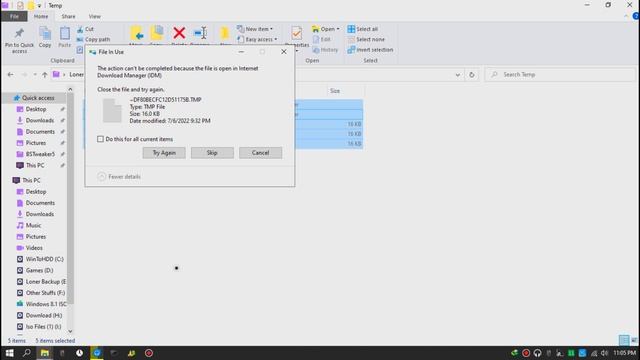
Task: Open Pictures under Quick access
Action: tap(36, 143)
